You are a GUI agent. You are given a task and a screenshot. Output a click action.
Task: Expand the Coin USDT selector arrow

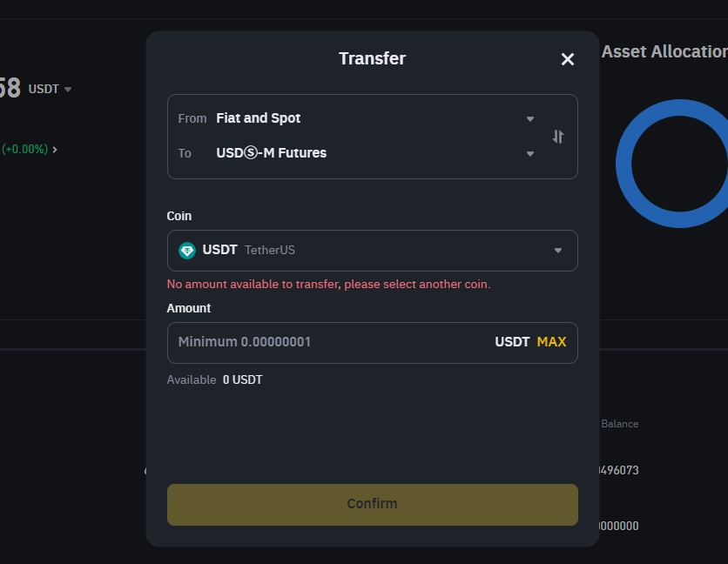coord(558,251)
